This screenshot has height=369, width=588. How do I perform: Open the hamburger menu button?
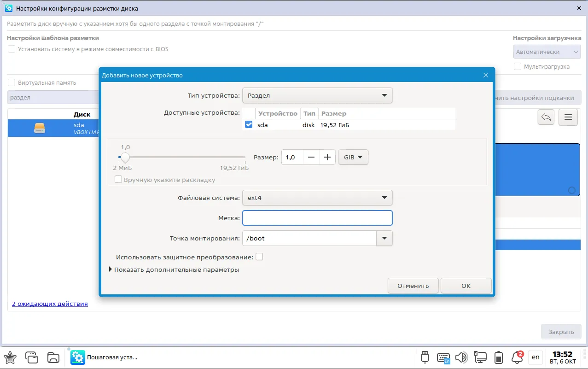point(568,117)
